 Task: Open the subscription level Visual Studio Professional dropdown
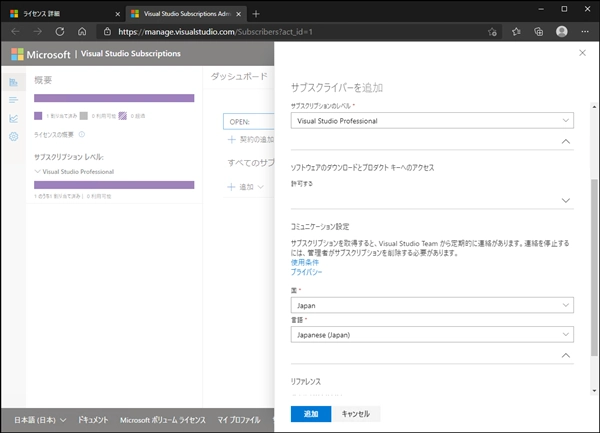pos(432,120)
